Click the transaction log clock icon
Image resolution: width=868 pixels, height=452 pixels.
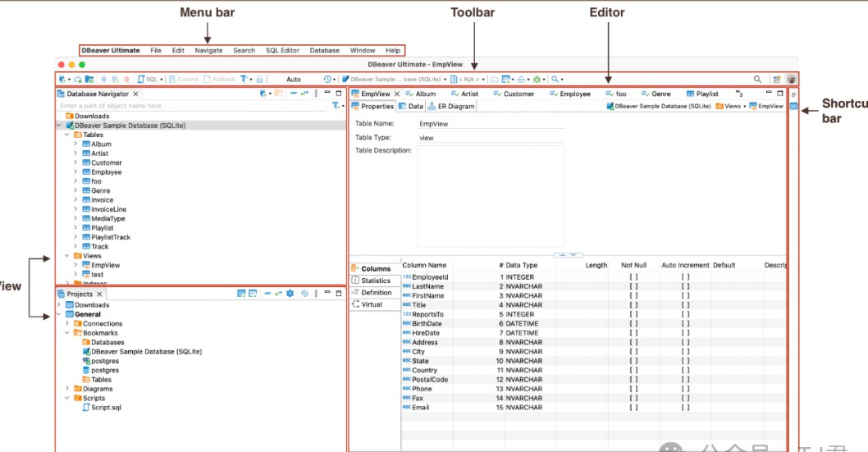tap(327, 79)
